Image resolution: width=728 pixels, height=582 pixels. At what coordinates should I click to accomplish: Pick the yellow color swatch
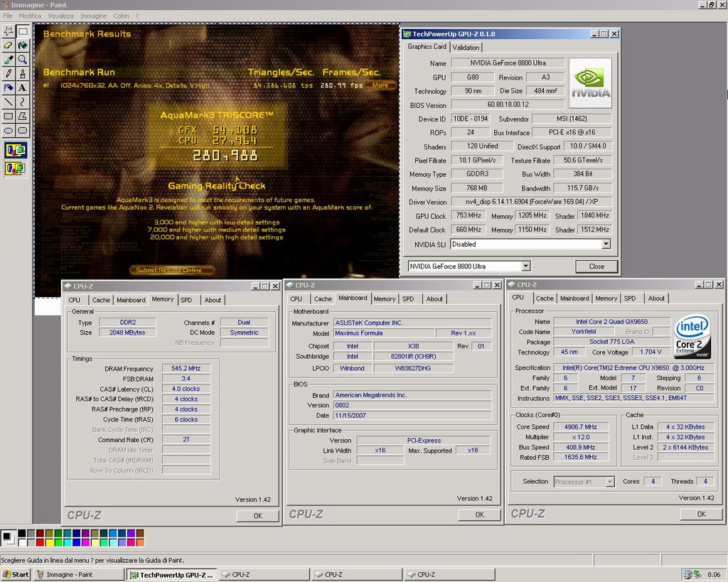(49, 542)
